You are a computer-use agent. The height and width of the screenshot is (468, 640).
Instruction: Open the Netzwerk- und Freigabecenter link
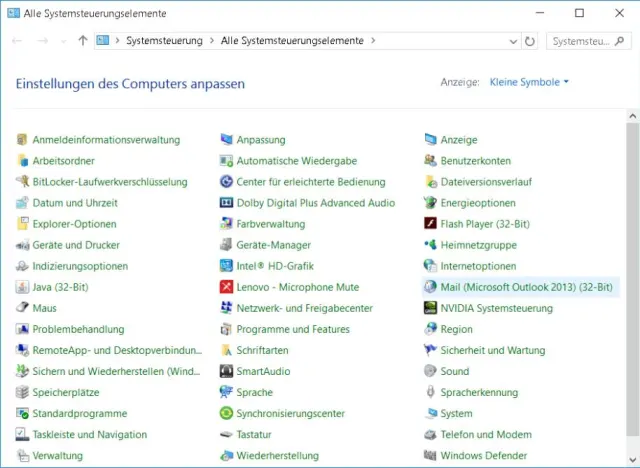pyautogui.click(x=304, y=308)
